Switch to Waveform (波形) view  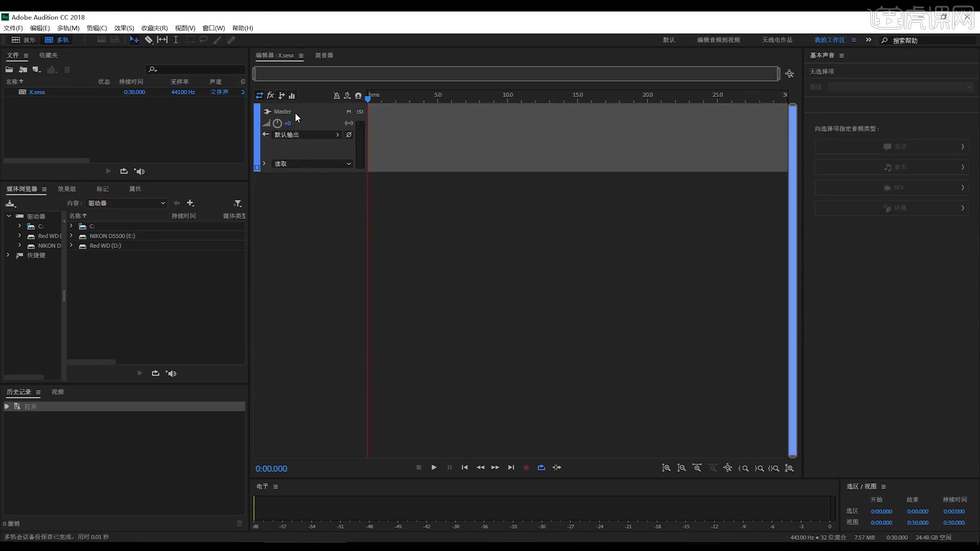click(23, 40)
